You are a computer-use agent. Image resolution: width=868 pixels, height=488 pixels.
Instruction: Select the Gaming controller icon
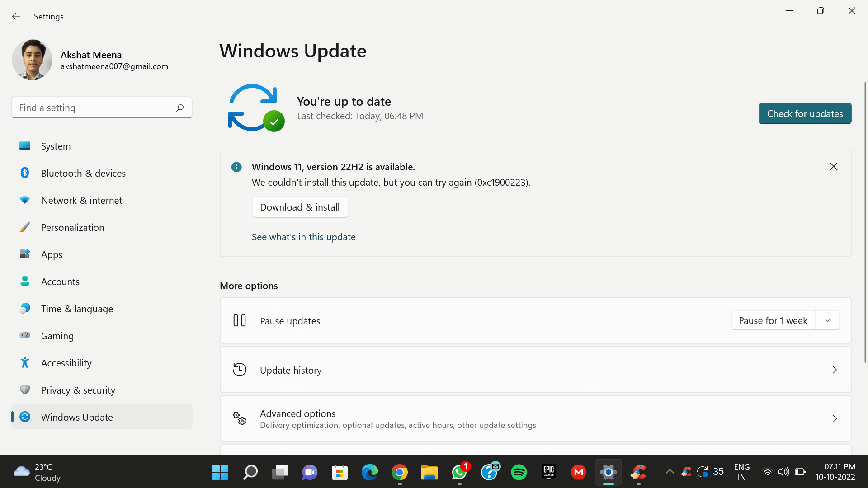pos(25,335)
